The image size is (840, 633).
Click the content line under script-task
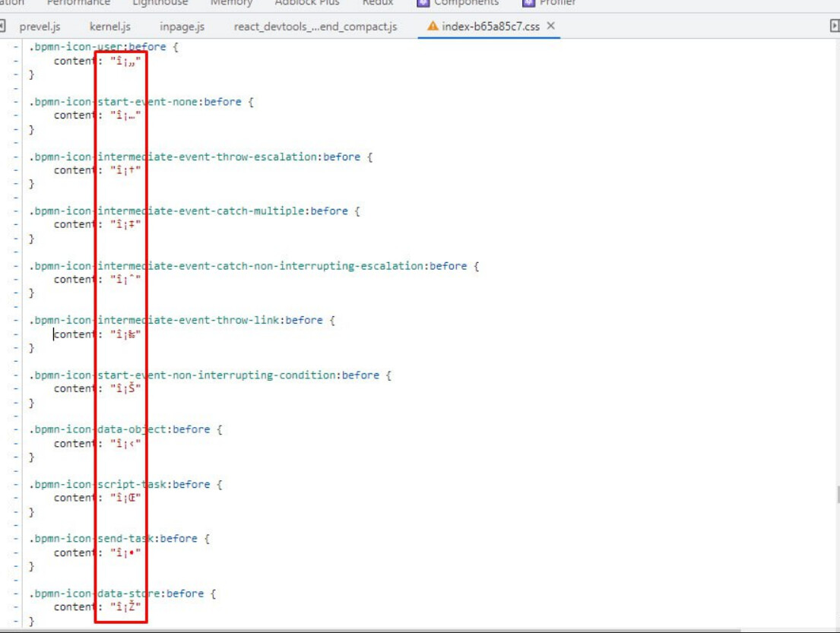click(x=97, y=498)
